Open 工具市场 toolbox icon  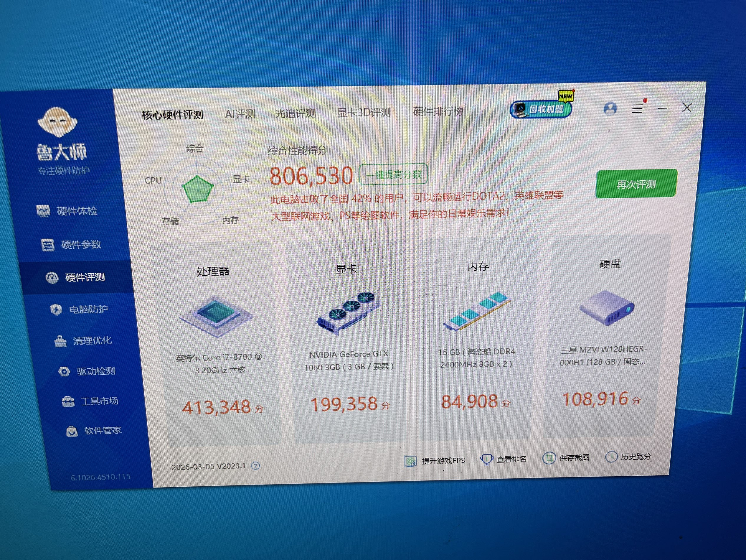tap(68, 401)
